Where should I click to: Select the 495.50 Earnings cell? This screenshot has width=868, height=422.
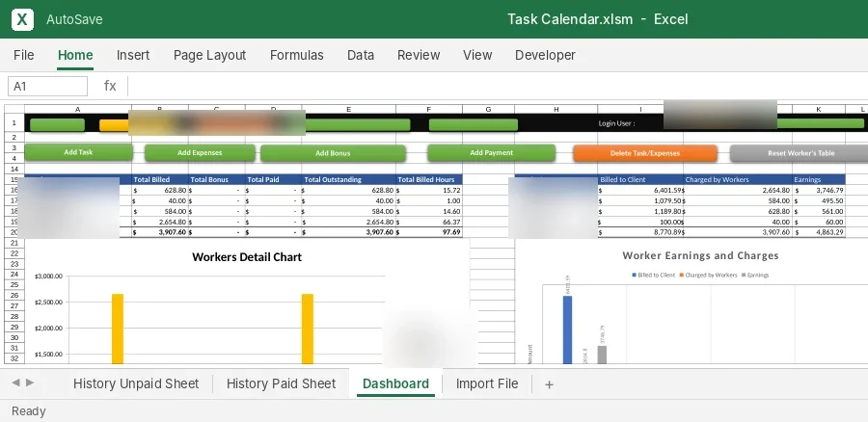[x=819, y=200]
